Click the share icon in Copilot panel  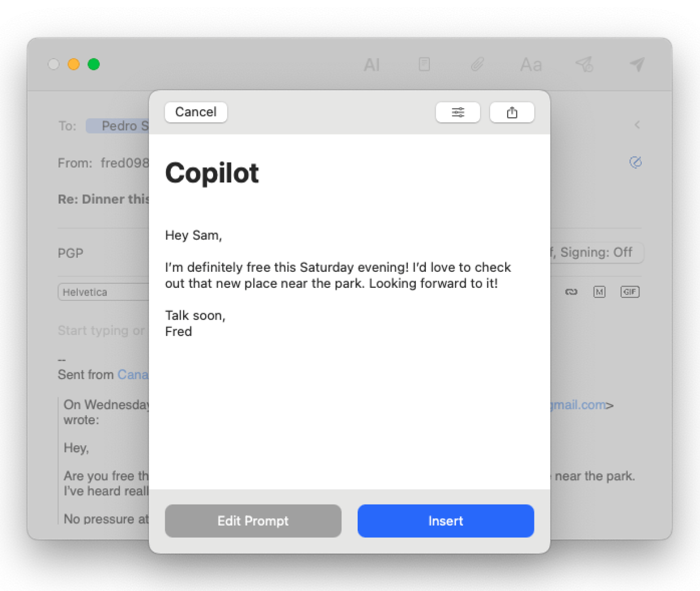pos(512,112)
